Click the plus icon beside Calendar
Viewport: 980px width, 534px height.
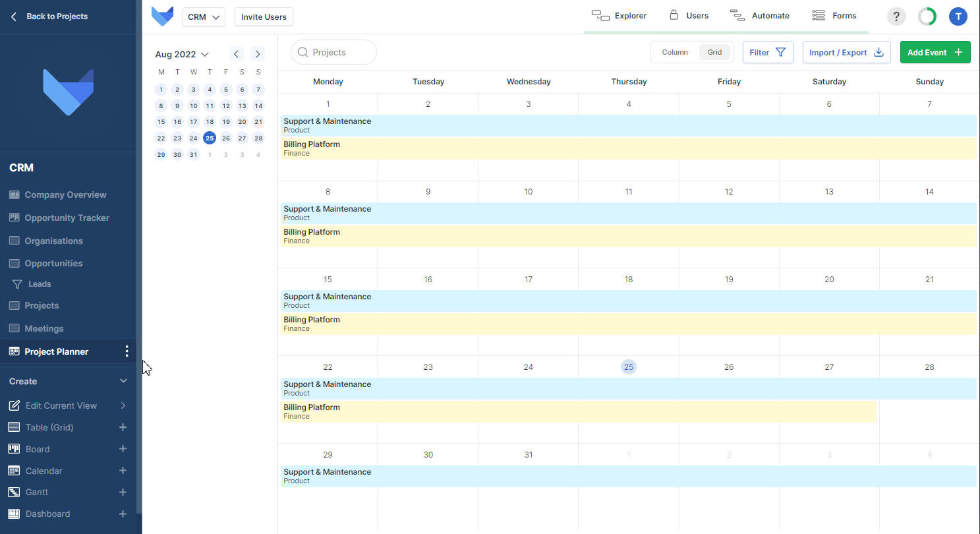point(123,471)
